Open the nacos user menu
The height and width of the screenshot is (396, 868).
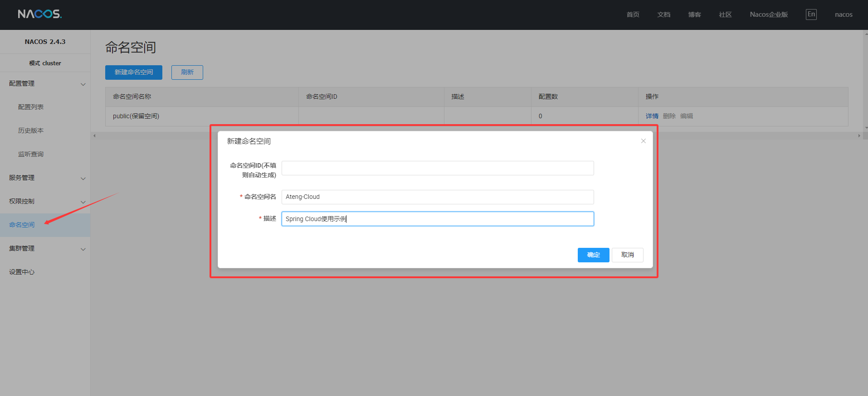843,14
